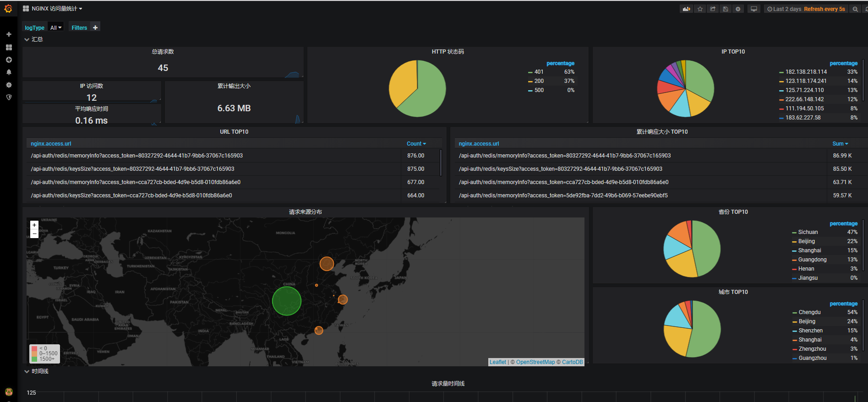Open the Create plus menu in sidebar
Screen dimensions: 868x402
(9, 34)
